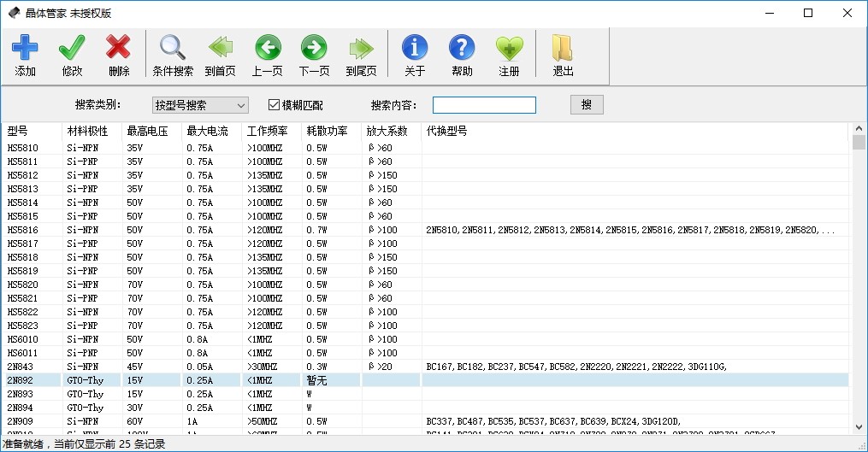Viewport: 868px width, 452px height.
Task: Sort by 最大电流 column header
Action: pyautogui.click(x=211, y=131)
